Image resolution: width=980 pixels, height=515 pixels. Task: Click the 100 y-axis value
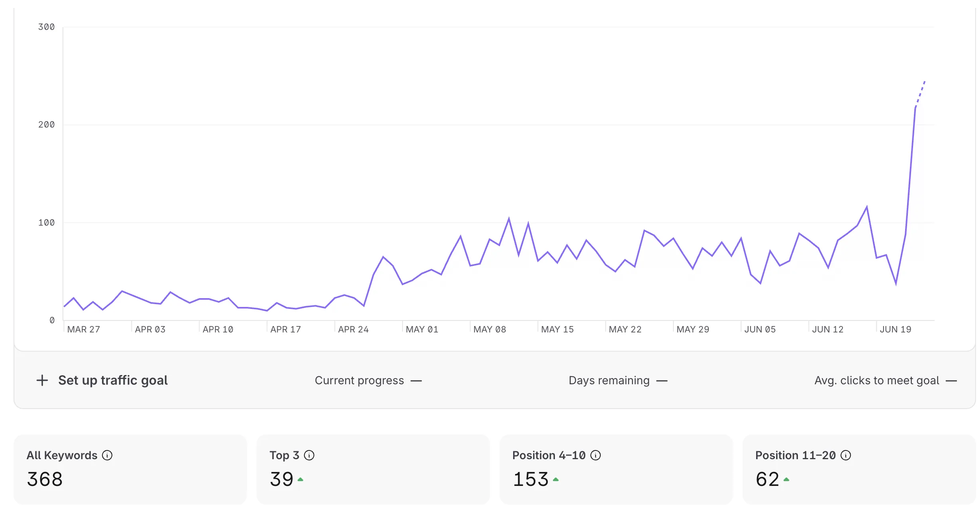[x=47, y=223]
